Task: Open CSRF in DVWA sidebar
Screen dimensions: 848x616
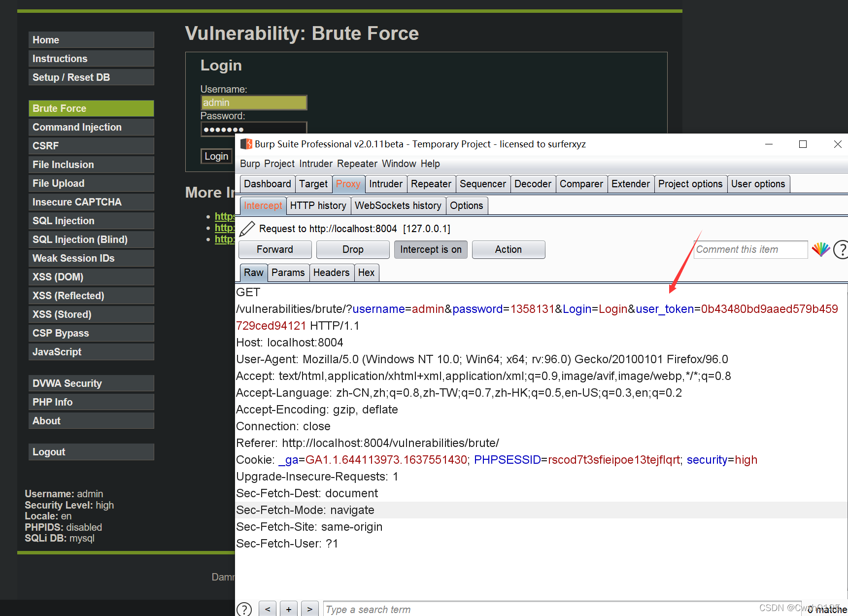Action: (x=91, y=146)
